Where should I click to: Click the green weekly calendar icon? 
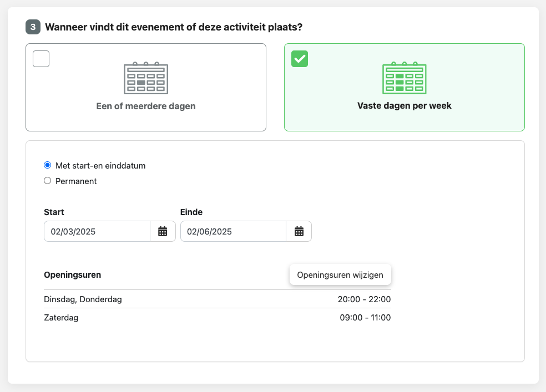404,78
